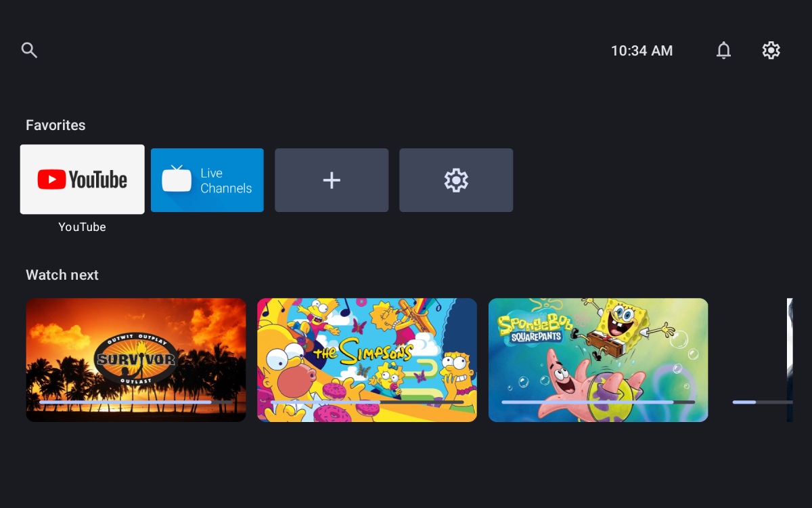812x508 pixels.
Task: Click The Simpsons progress bar
Action: pyautogui.click(x=367, y=402)
